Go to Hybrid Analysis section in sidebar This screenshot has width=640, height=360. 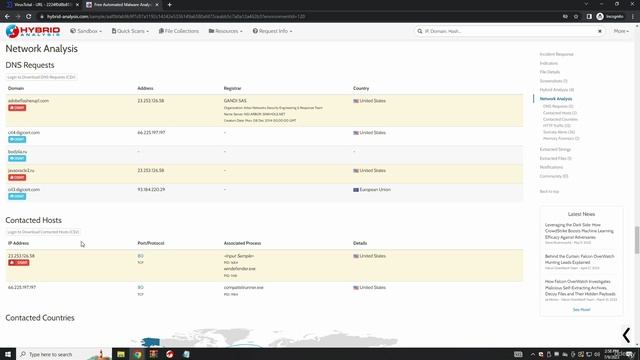point(557,89)
